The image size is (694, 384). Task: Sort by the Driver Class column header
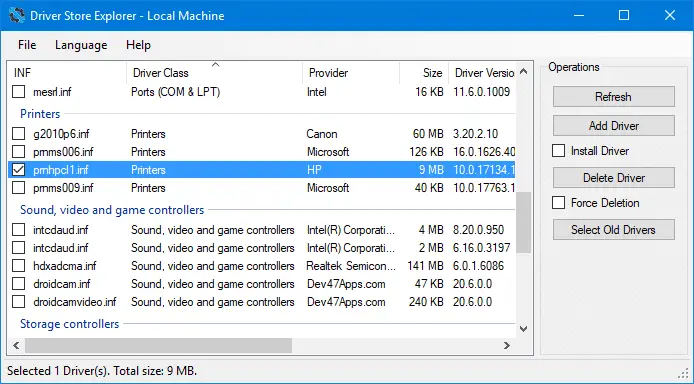click(215, 73)
